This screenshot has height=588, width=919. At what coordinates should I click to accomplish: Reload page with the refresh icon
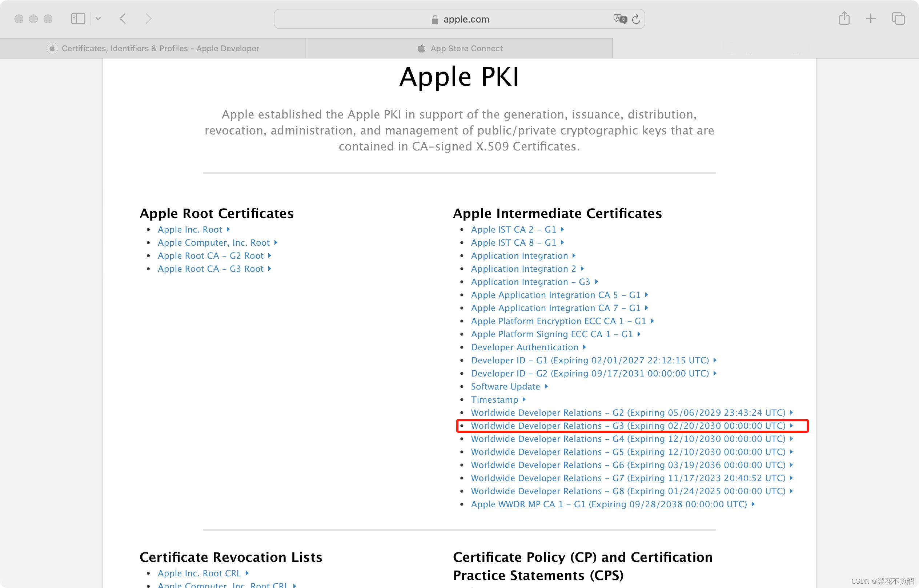pos(636,19)
